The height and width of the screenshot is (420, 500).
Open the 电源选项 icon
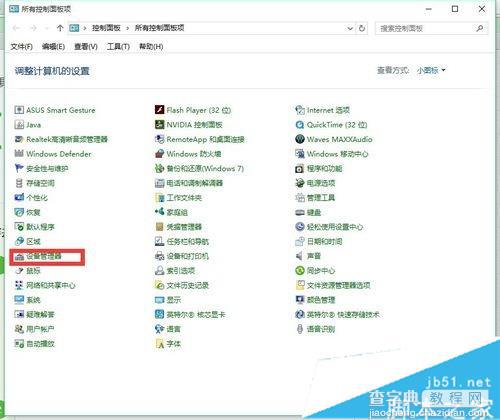coord(300,183)
